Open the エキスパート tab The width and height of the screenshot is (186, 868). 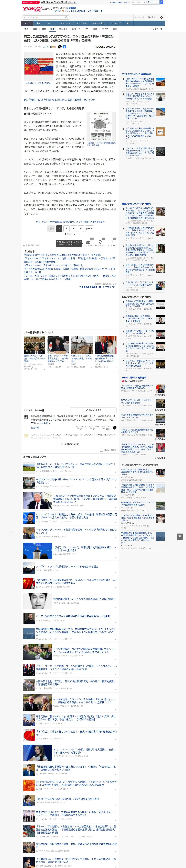click(x=64, y=24)
